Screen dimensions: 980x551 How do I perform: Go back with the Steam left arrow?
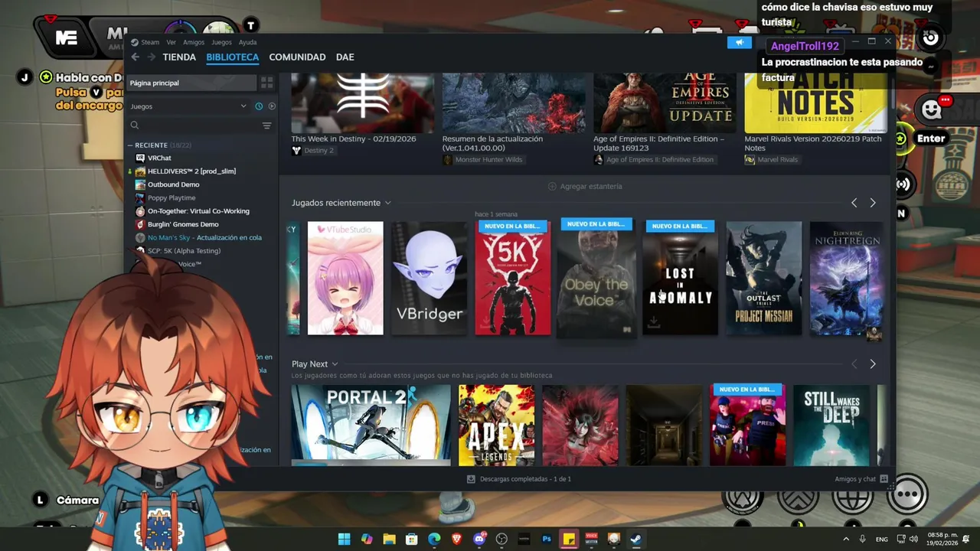point(135,57)
